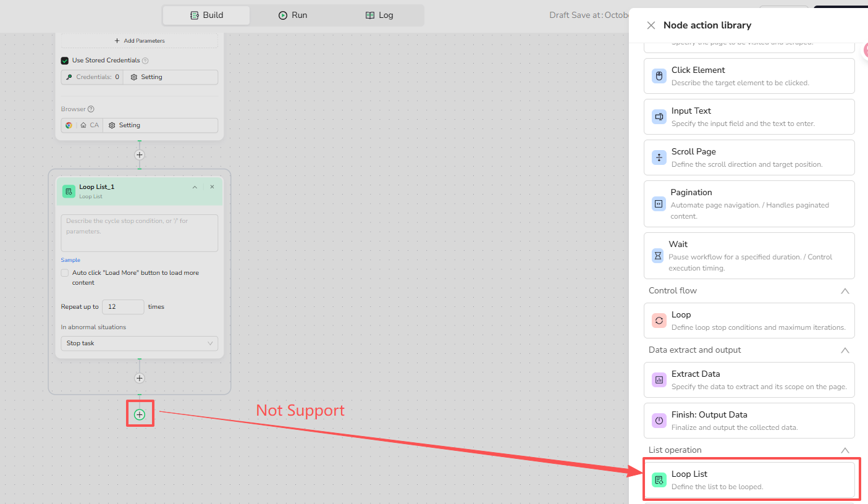
Task: Click the Add Parameters button
Action: tap(140, 41)
